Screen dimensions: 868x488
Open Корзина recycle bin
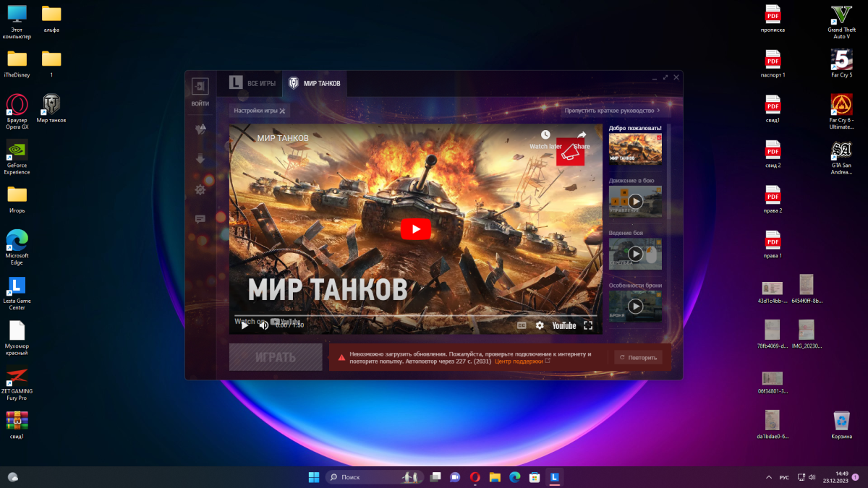841,425
